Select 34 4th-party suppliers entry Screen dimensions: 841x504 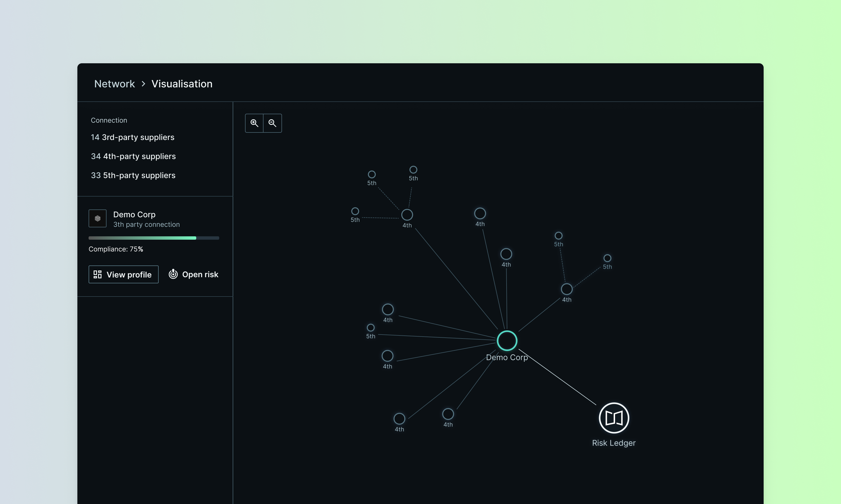tap(133, 156)
